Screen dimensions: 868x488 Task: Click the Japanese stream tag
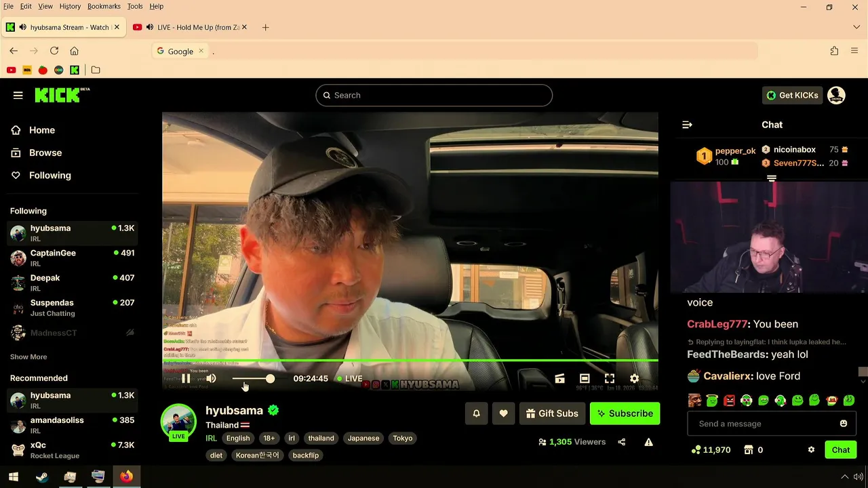363,439
